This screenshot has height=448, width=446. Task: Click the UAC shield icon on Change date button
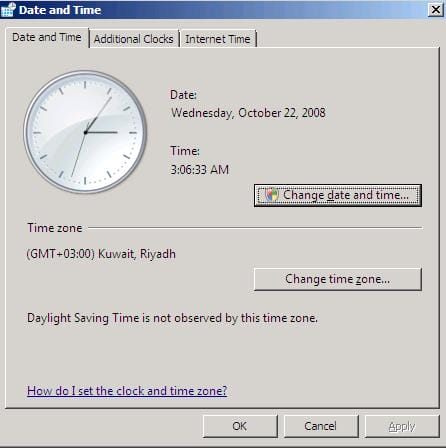coord(272,195)
